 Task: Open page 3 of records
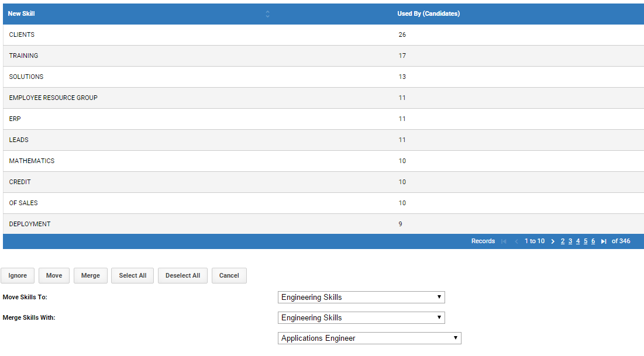tap(570, 241)
